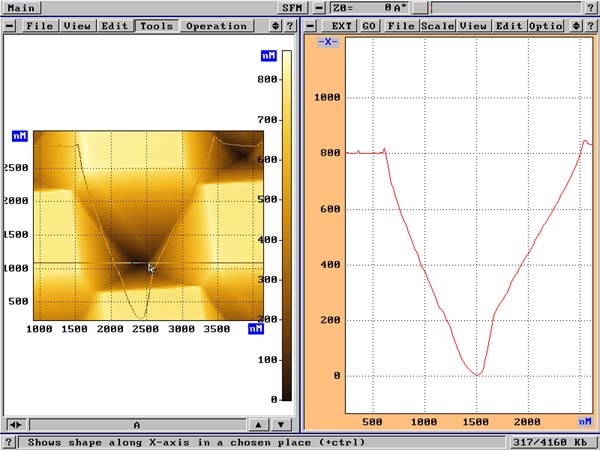Open the Scale menu in profile panel
The width and height of the screenshot is (600, 450).
pos(436,25)
